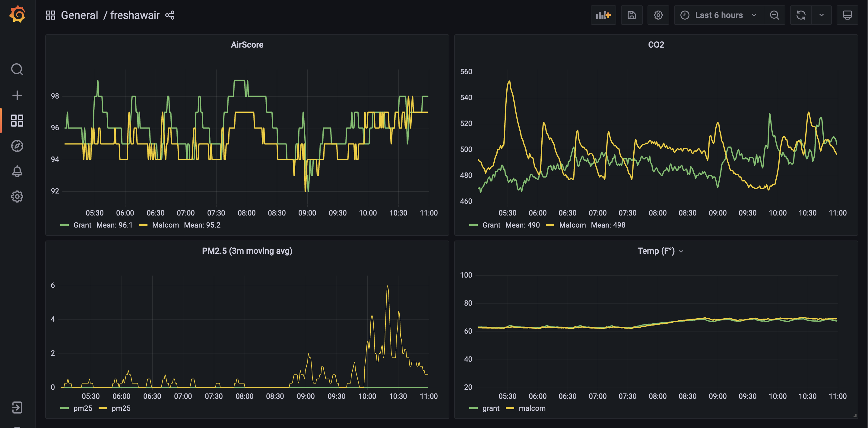The height and width of the screenshot is (428, 868).
Task: Toggle Grant series in AirScore legend
Action: [x=82, y=225]
